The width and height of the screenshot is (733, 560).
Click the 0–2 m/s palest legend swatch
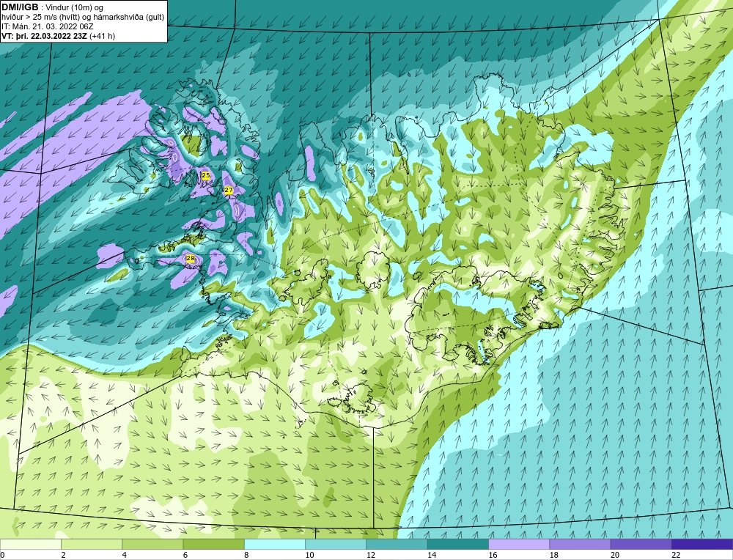[30, 544]
